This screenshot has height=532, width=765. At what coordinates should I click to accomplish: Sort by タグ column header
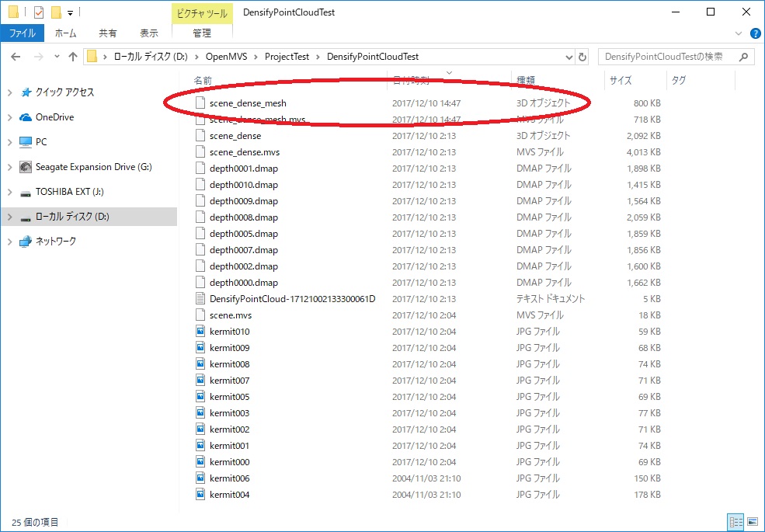point(679,81)
